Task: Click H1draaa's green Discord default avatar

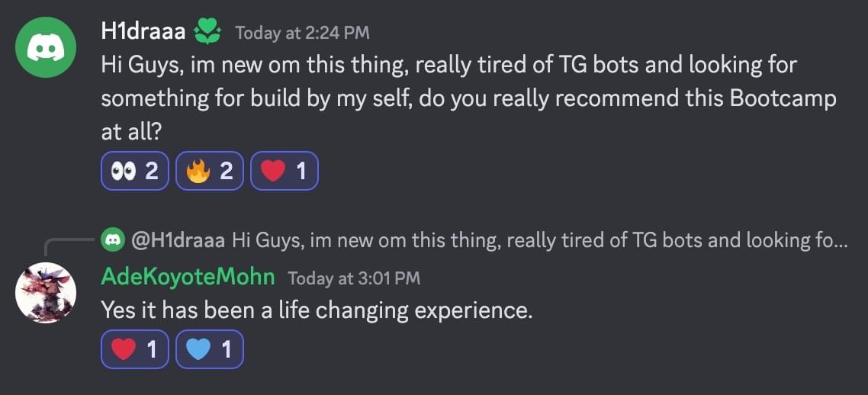Action: coord(46,47)
